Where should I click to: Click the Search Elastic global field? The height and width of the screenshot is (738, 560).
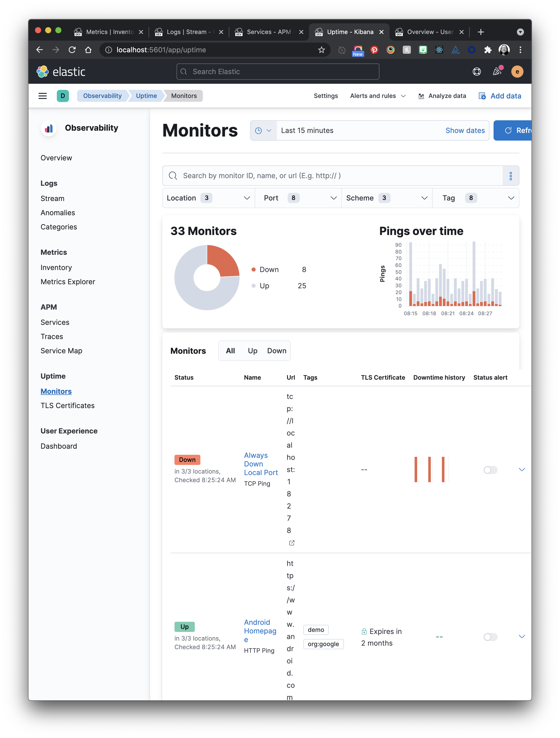278,71
